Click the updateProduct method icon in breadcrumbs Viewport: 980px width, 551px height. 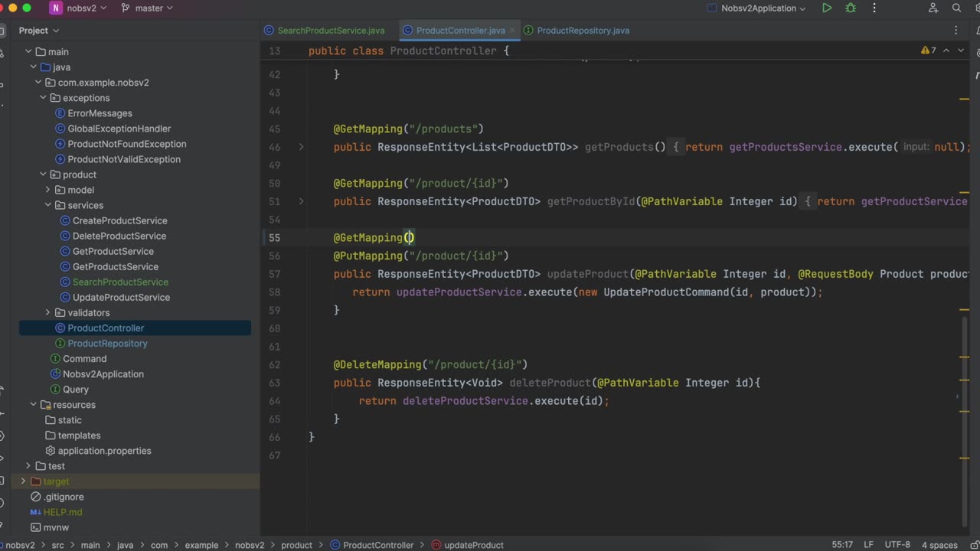click(x=436, y=545)
